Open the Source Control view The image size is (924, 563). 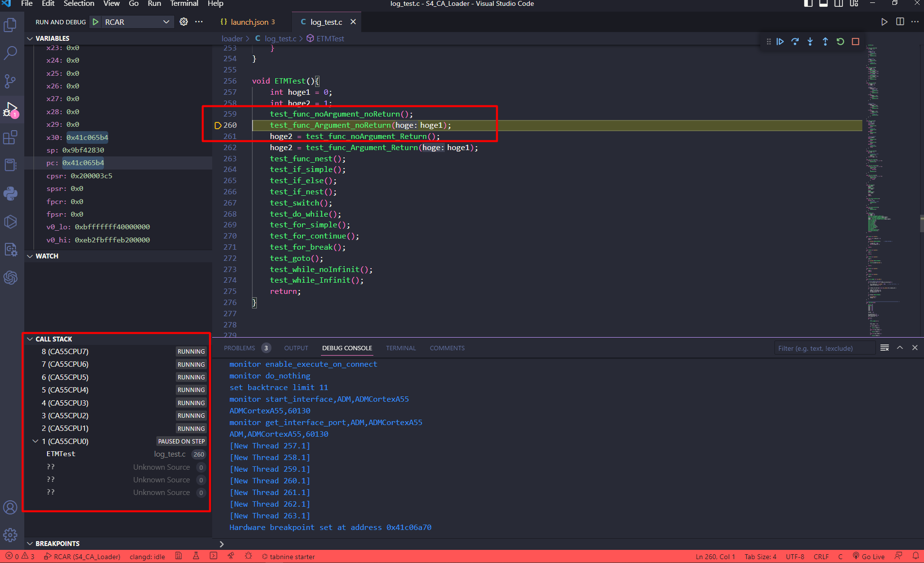[x=10, y=81]
